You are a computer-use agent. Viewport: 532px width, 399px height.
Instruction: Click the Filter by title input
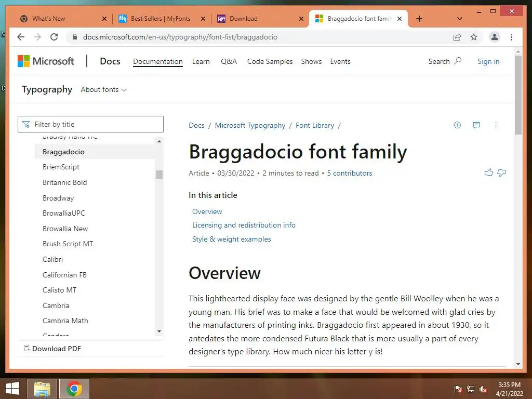pos(90,124)
